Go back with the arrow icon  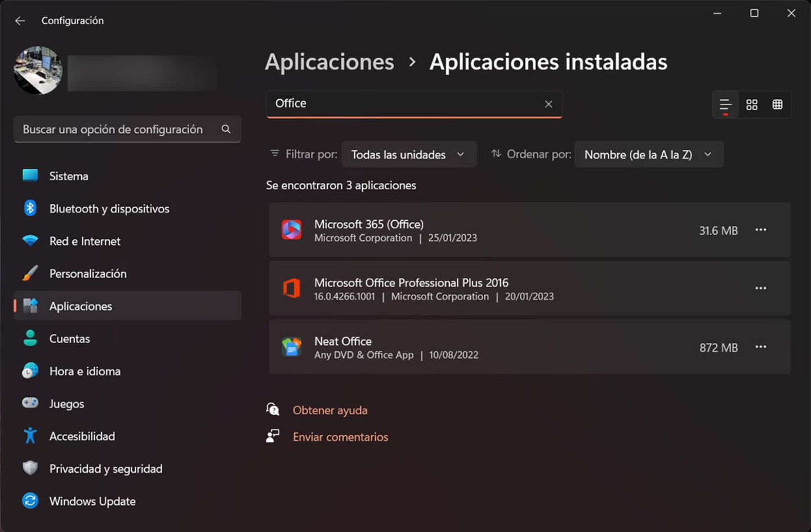(20, 21)
